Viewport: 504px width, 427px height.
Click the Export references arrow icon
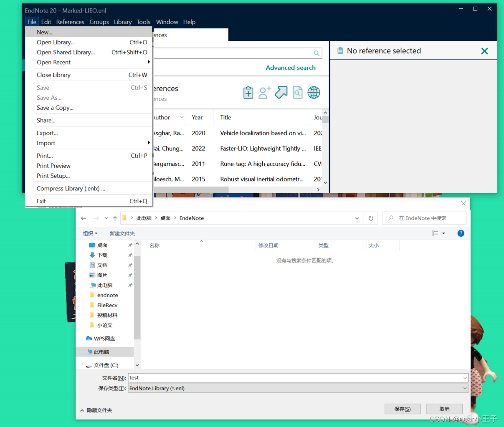(x=281, y=92)
